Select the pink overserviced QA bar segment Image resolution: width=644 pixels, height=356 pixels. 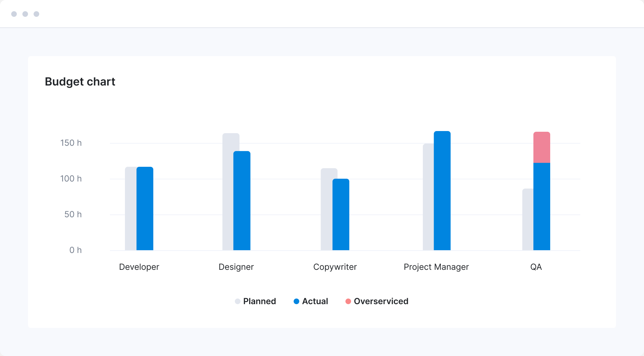[541, 148]
